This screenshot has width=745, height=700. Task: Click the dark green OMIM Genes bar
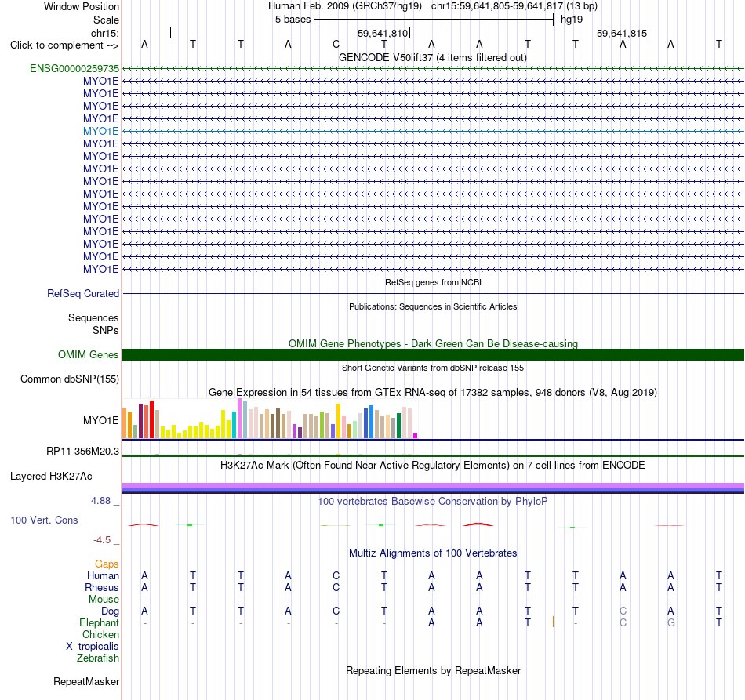[433, 355]
